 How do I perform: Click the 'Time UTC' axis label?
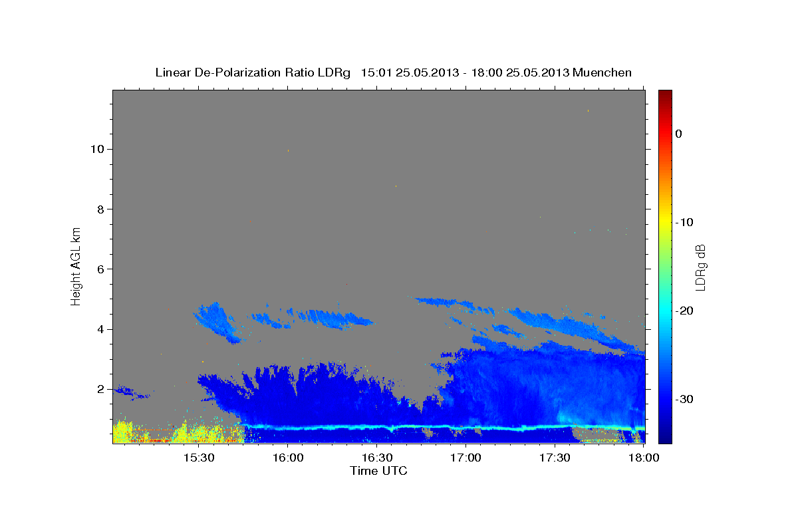pyautogui.click(x=378, y=471)
